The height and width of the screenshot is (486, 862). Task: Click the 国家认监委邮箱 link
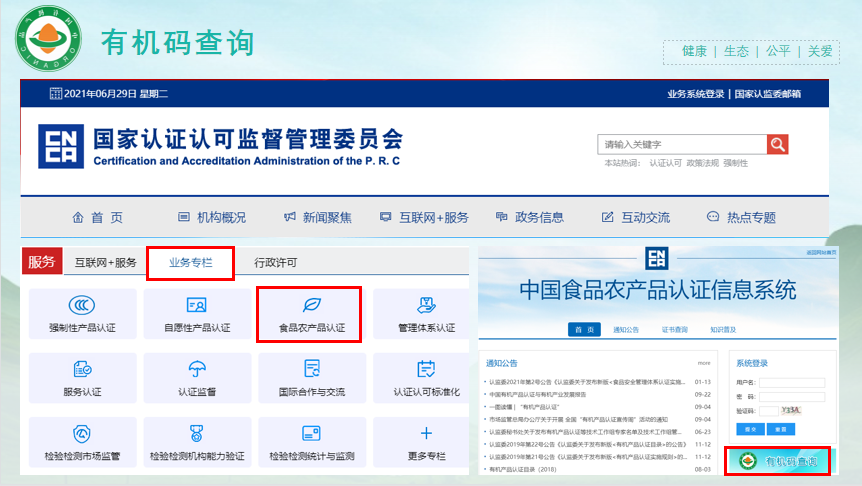767,94
